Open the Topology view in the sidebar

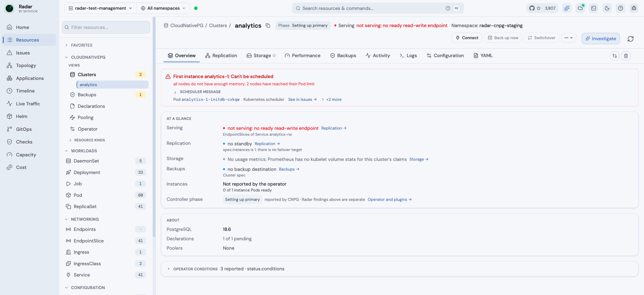pyautogui.click(x=30, y=65)
